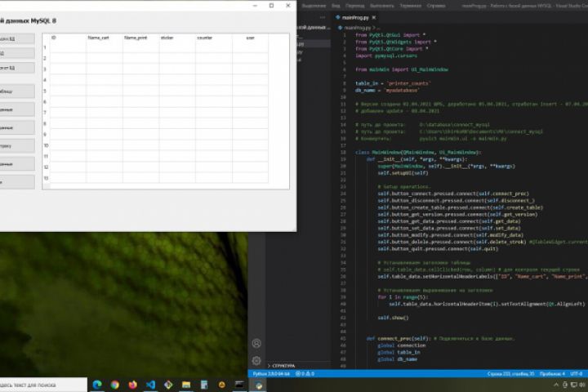Switch to the running Python app in taskbar
This screenshot has width=588, height=392.
click(258, 385)
